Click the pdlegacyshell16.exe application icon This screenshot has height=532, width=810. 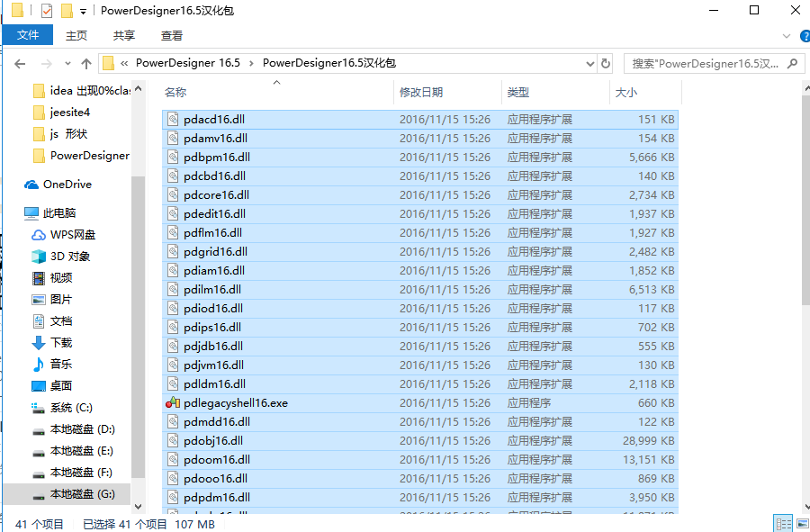coord(173,403)
